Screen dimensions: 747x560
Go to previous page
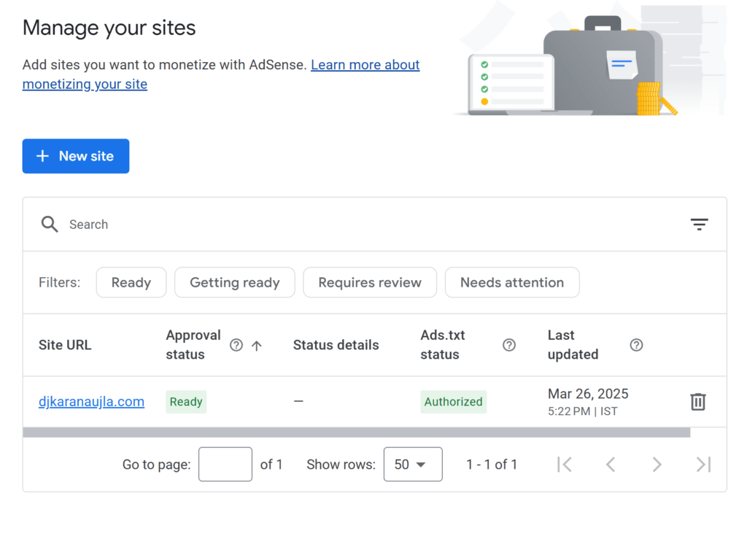pyautogui.click(x=611, y=464)
